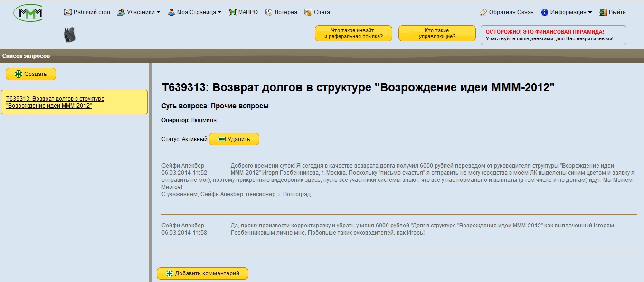Screen dimensions: 644x282
Task: Open Рабочий стол from the top navigation
Action: (x=87, y=12)
